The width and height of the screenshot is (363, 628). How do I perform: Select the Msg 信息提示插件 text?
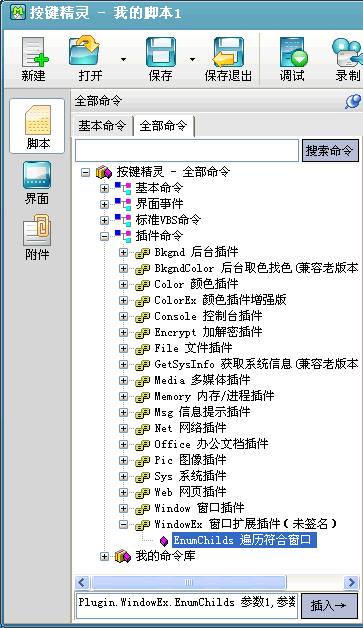coord(202,412)
